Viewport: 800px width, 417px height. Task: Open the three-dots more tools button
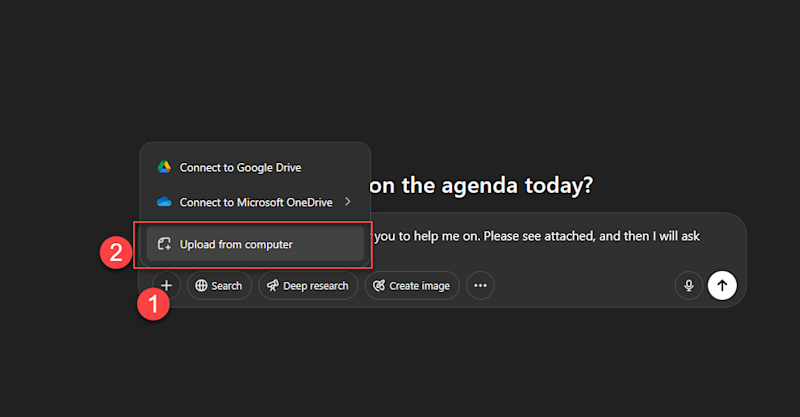pyautogui.click(x=480, y=285)
